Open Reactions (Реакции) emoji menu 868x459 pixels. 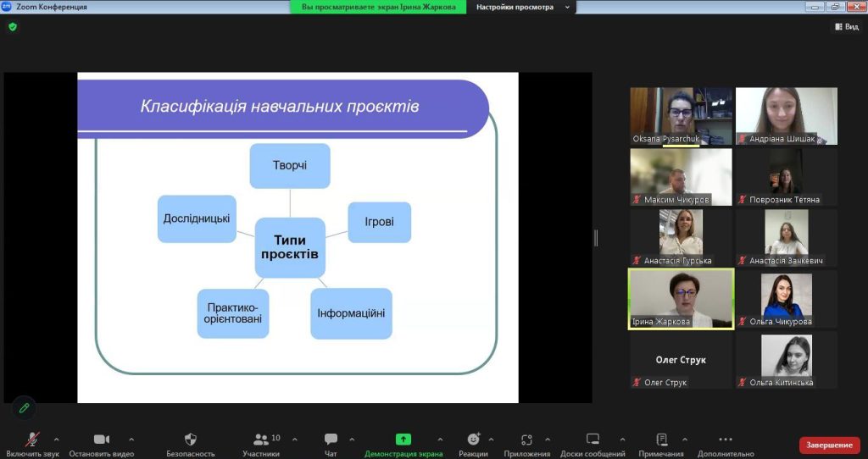coord(474,439)
